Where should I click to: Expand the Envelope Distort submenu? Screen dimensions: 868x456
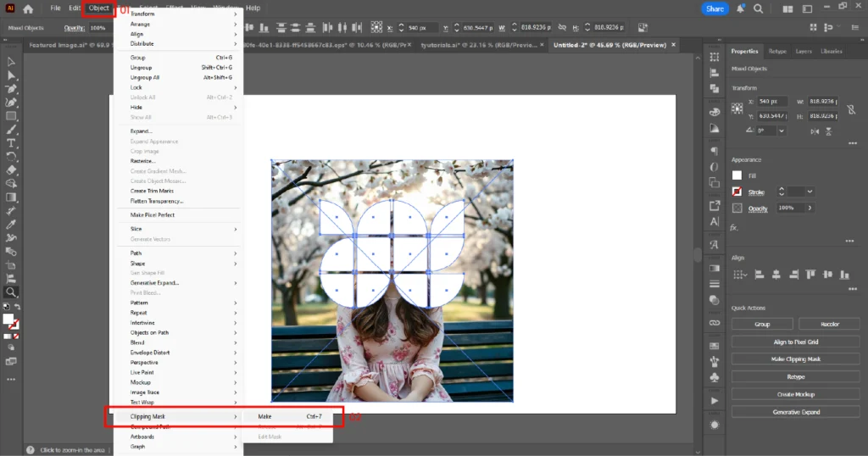point(179,353)
